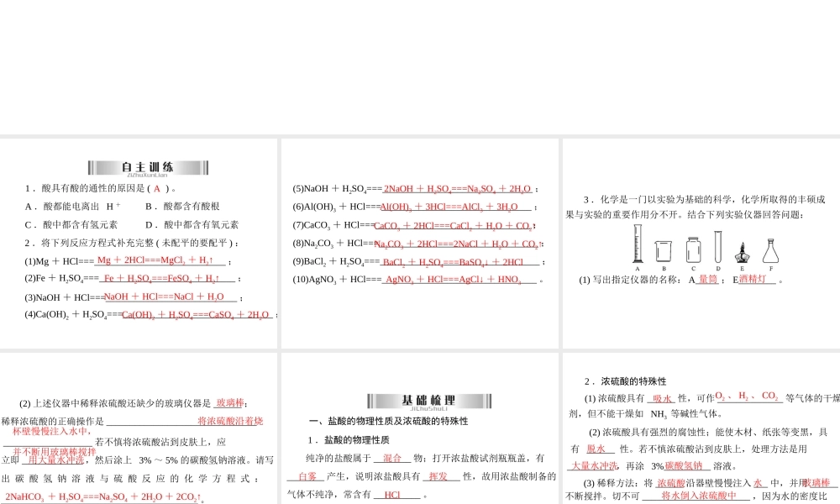Click the answer AgNO3 + HCl===AgCl↓ + HNO3

pyautogui.click(x=454, y=280)
